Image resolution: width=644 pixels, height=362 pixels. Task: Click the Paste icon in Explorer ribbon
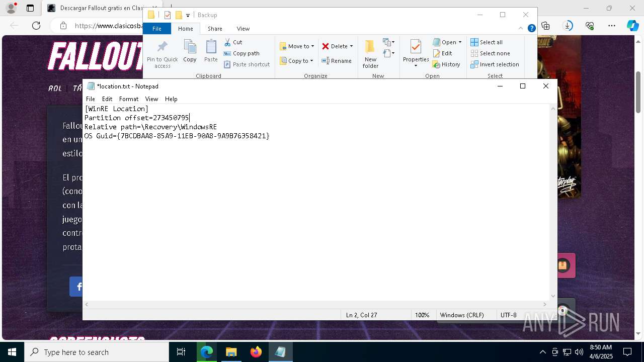click(x=211, y=51)
